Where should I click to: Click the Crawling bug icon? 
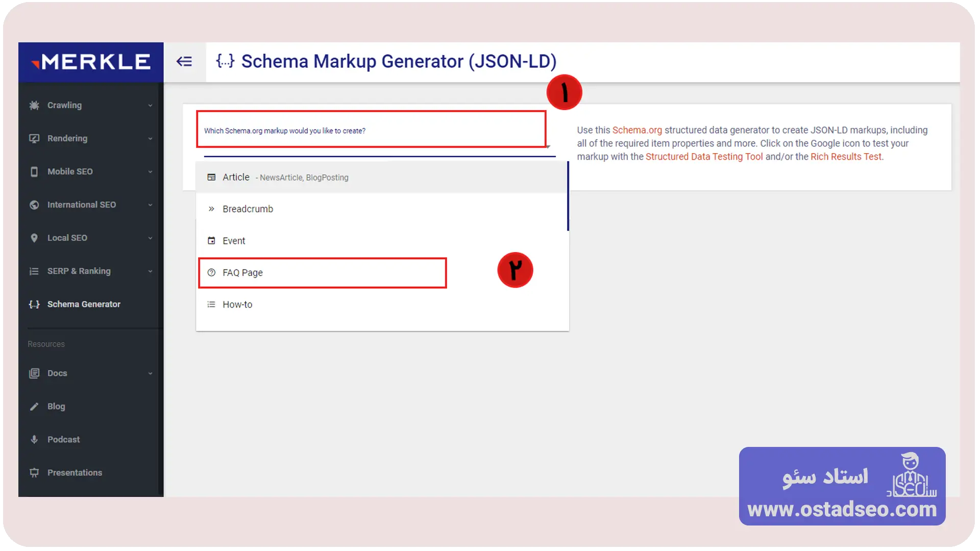[x=34, y=105]
